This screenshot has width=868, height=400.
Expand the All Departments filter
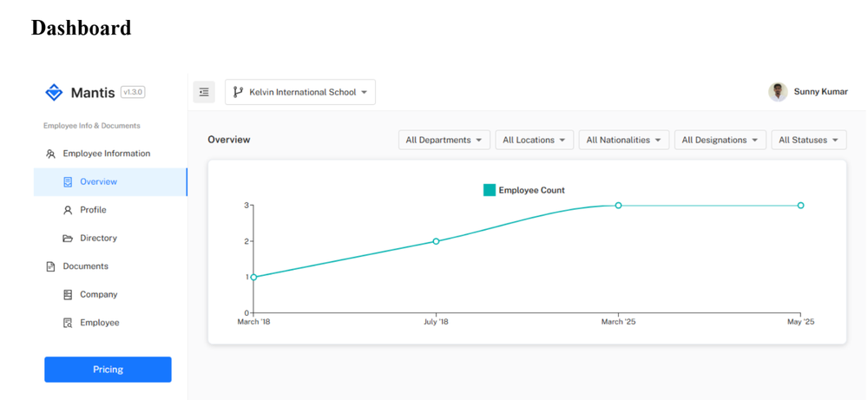444,140
